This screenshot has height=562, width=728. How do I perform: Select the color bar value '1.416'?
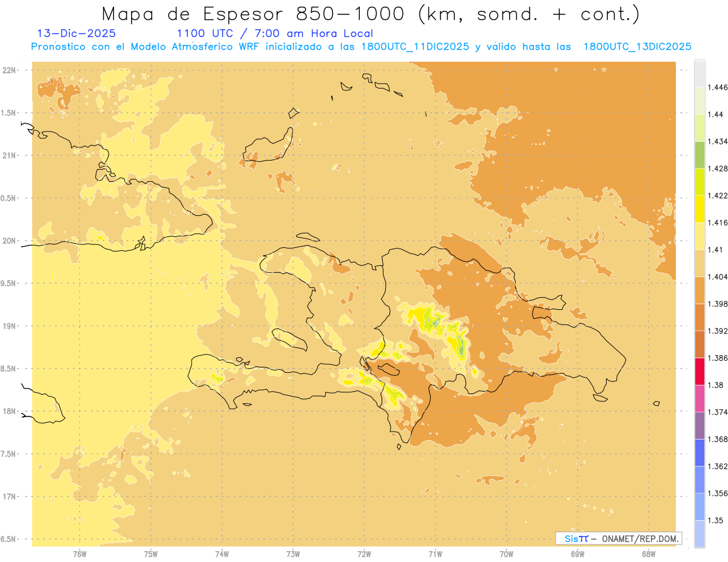(x=718, y=222)
